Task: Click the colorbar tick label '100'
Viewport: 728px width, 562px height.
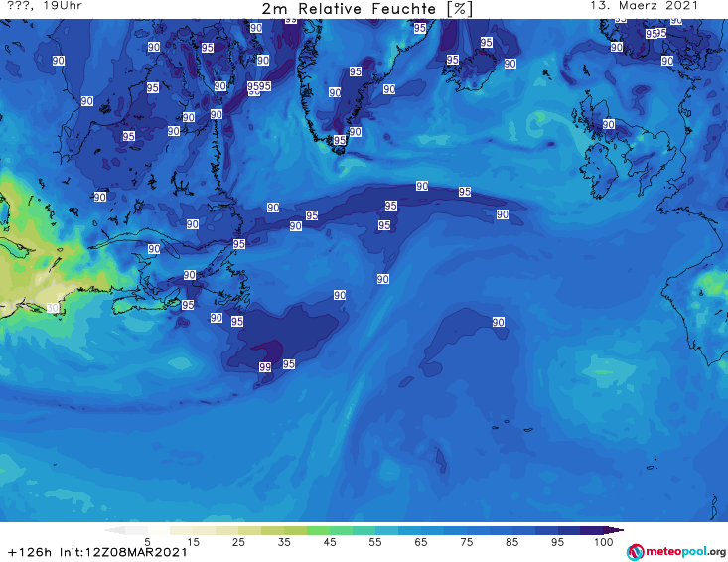Action: [604, 542]
